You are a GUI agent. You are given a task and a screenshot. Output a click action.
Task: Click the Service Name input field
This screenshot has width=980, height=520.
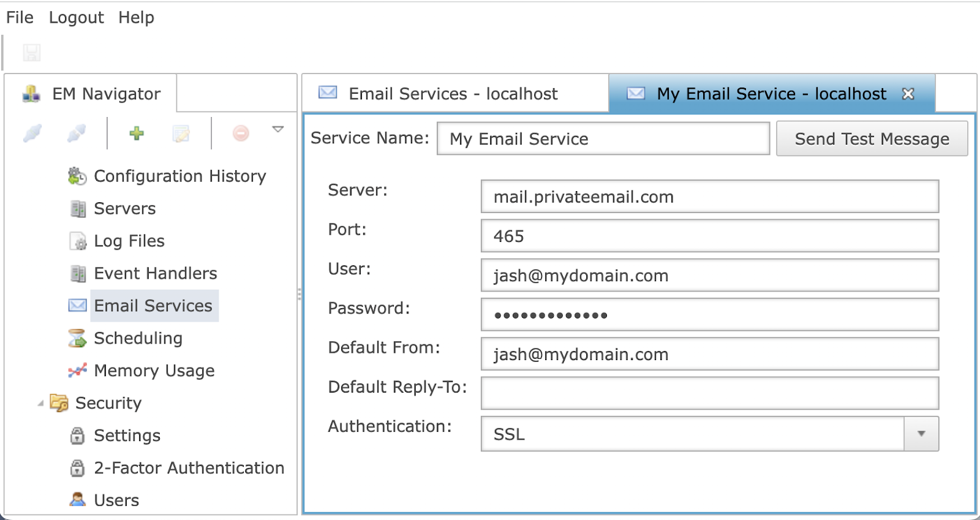603,138
